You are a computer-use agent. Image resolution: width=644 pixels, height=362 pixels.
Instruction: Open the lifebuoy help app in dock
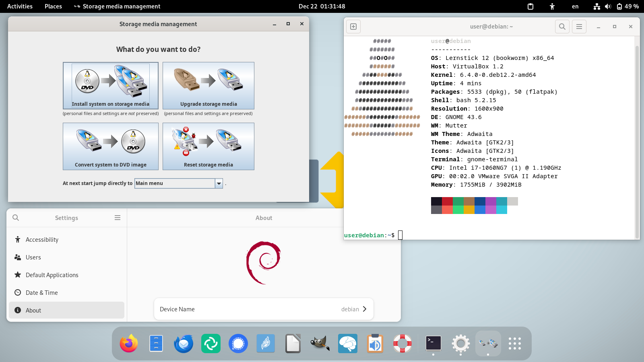click(x=402, y=343)
